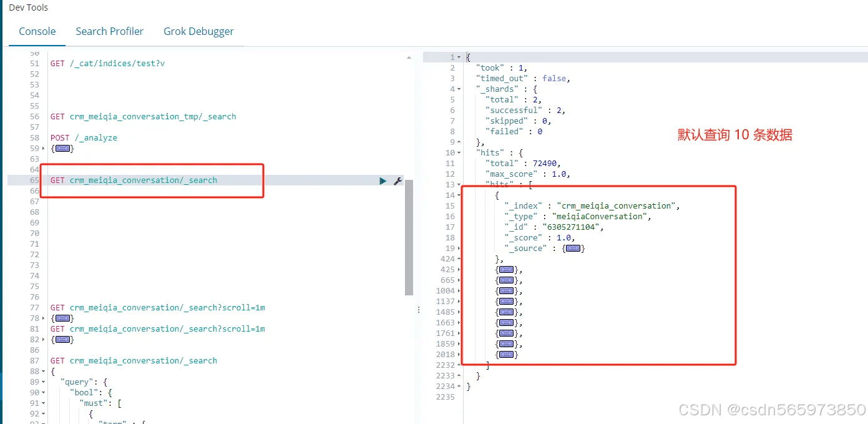
Task: Click the panel divider drag handle
Action: tap(418, 310)
